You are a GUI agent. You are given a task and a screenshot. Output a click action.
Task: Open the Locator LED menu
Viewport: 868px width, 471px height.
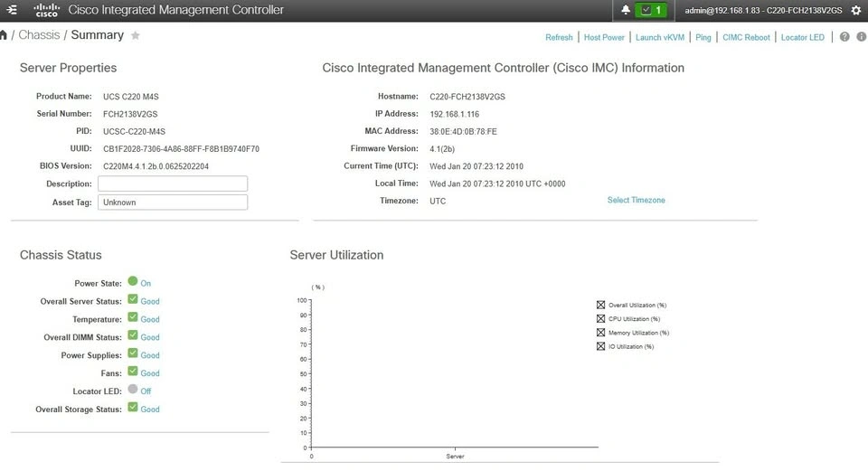[803, 38]
